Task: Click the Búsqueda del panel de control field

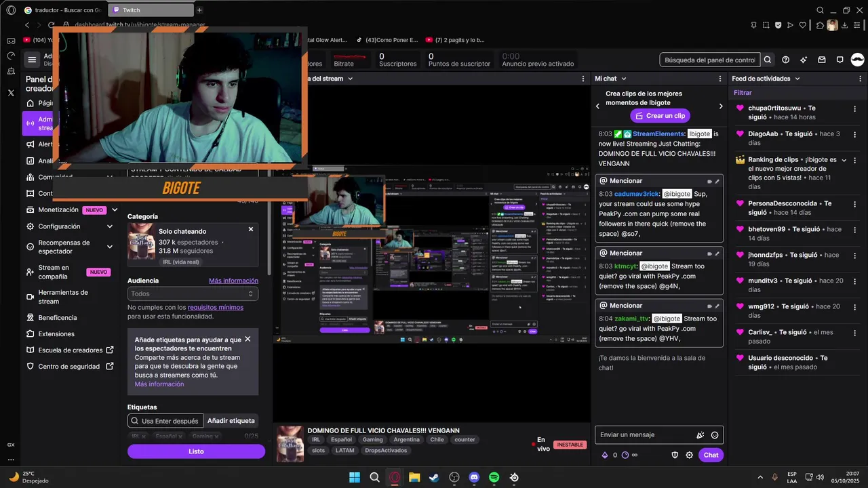Action: tap(710, 60)
